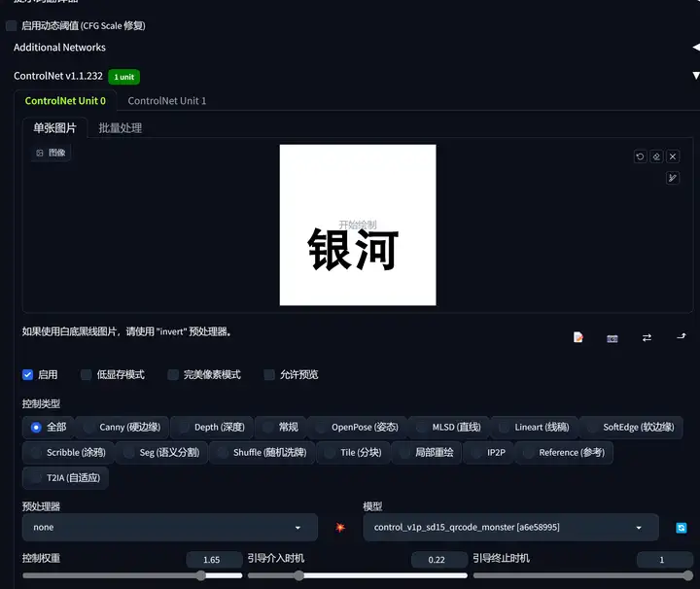
Task: Click the webcam camera icon
Action: point(612,338)
